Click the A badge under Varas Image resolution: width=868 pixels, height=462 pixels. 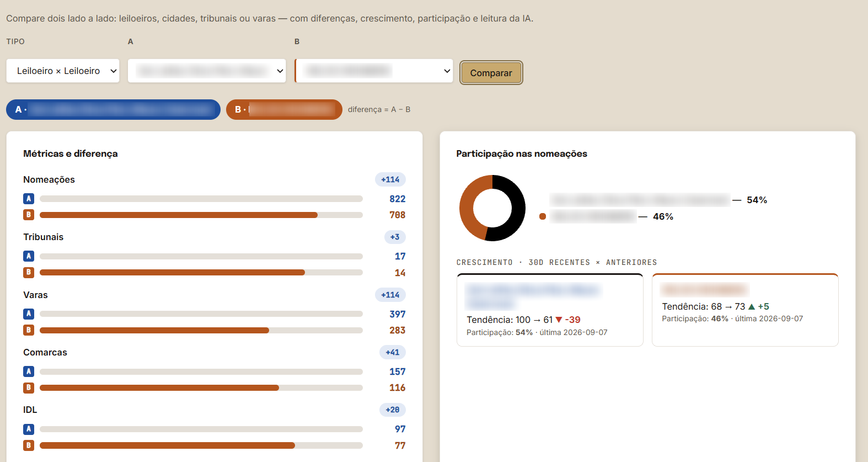click(x=29, y=314)
